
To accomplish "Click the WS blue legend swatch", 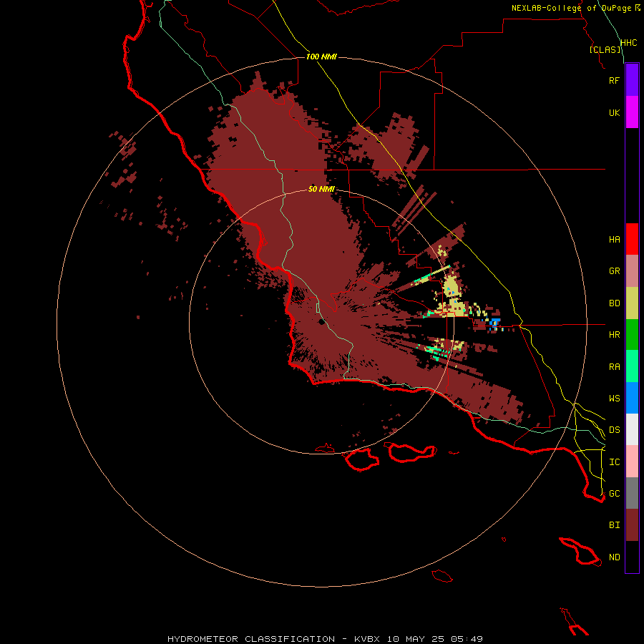I will pos(632,398).
